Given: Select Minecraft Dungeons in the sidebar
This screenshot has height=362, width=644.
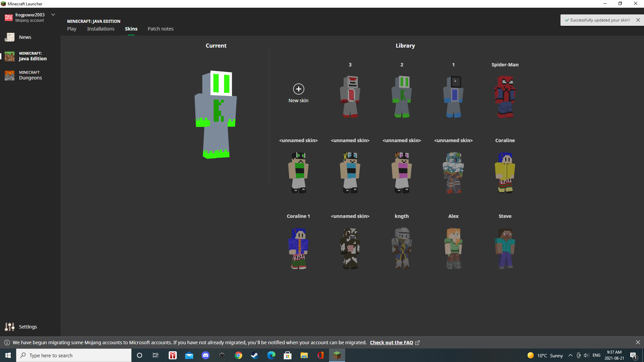Looking at the screenshot, I should point(30,75).
